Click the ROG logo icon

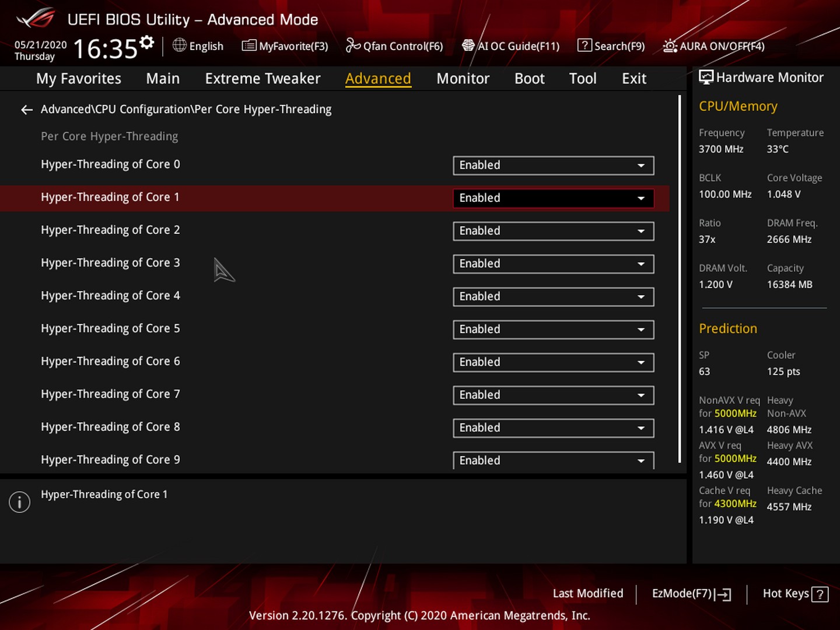(x=36, y=19)
